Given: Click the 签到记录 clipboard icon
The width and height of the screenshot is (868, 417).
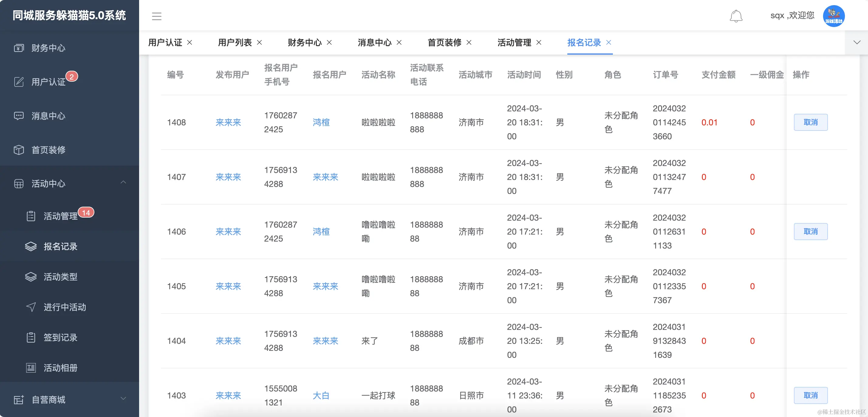Looking at the screenshot, I should tap(31, 337).
